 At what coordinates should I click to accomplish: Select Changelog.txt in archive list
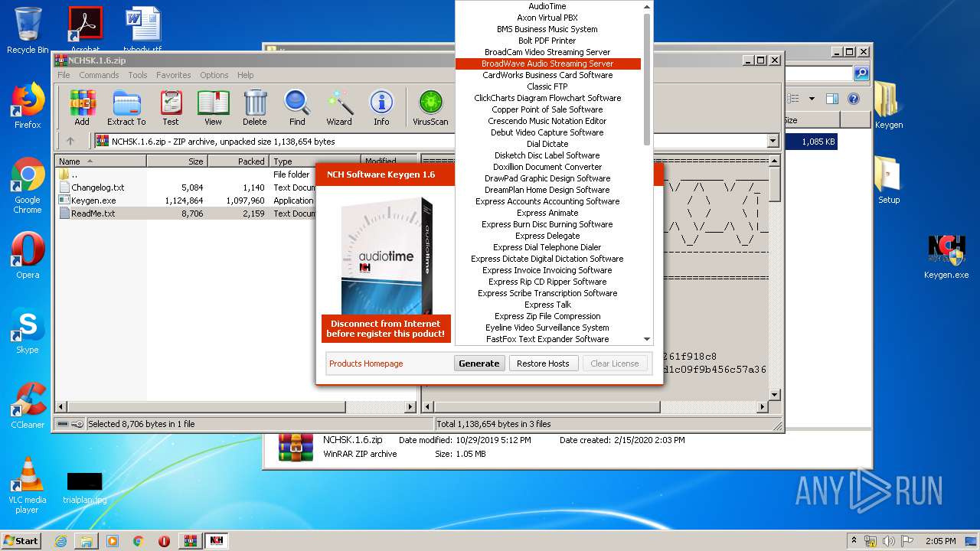(x=98, y=187)
